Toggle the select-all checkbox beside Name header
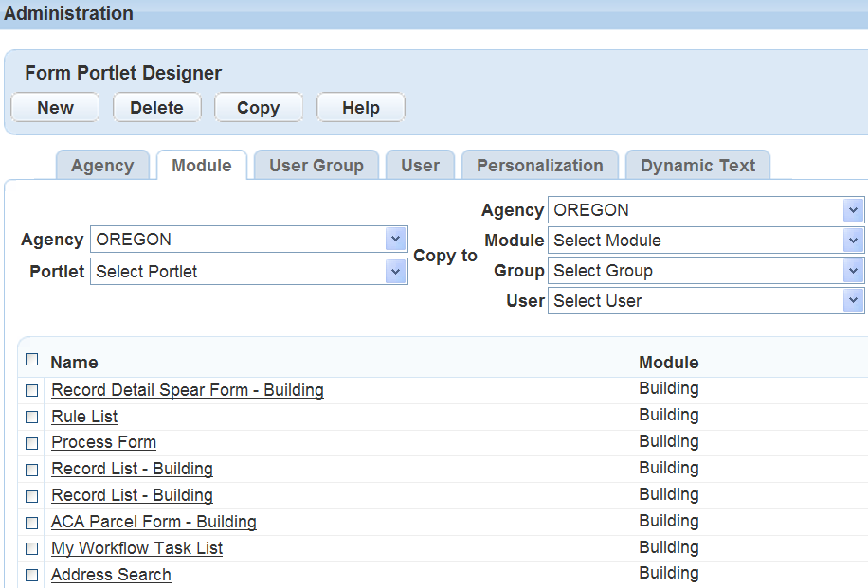This screenshot has width=868, height=588. pyautogui.click(x=32, y=360)
